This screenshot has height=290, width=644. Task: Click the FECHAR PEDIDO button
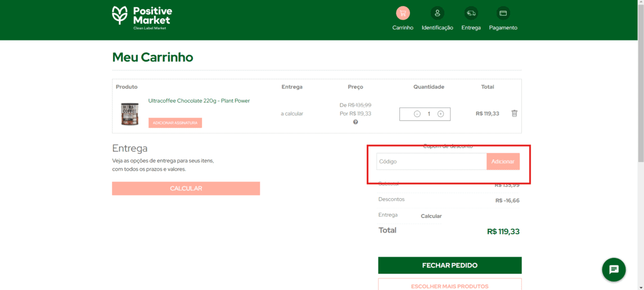[x=450, y=265]
